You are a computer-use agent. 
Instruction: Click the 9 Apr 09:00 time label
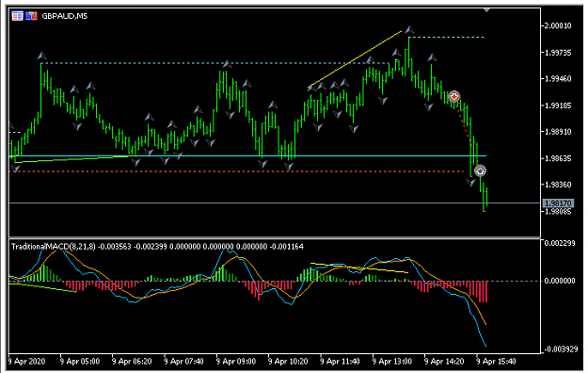236,362
